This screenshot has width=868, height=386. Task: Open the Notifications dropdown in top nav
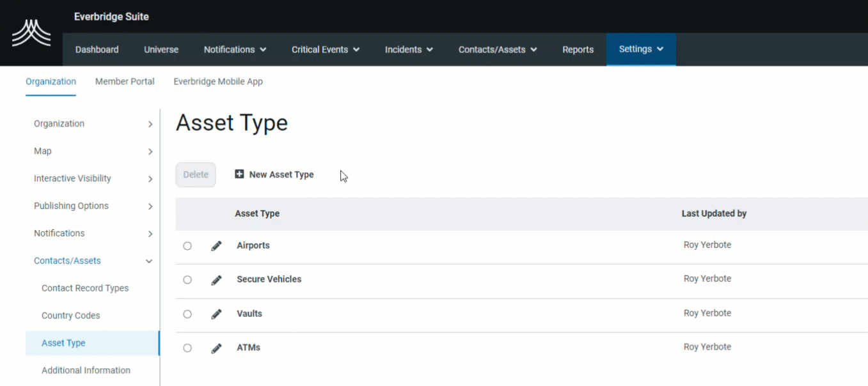pyautogui.click(x=235, y=49)
